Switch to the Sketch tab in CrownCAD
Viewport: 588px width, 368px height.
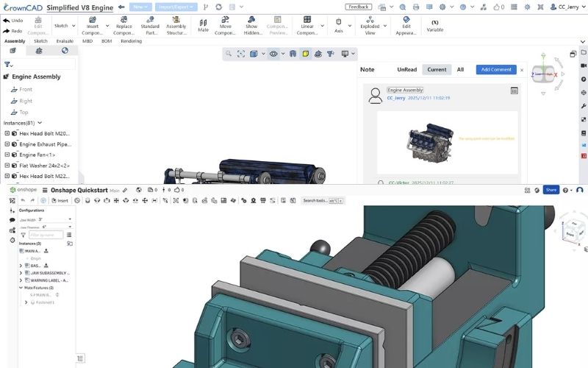coord(40,41)
